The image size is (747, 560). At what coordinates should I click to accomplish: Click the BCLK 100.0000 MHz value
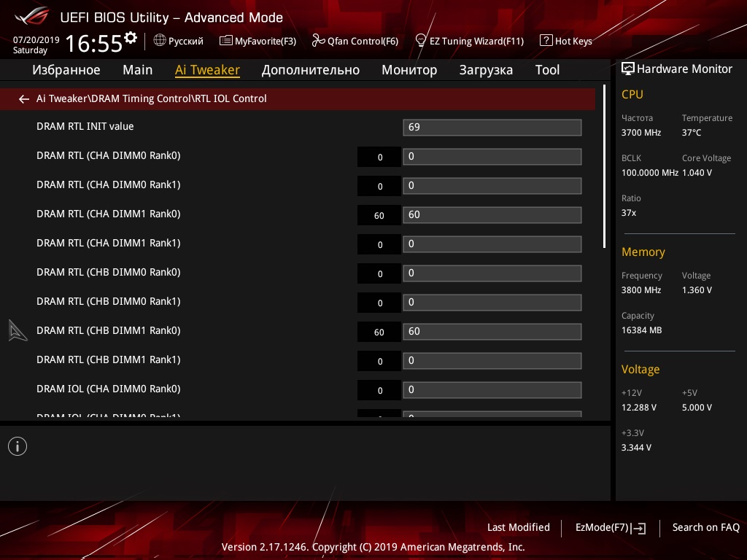click(x=650, y=173)
